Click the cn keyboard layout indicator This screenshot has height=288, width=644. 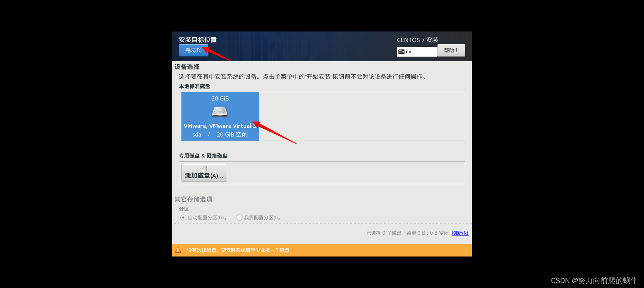click(x=417, y=52)
